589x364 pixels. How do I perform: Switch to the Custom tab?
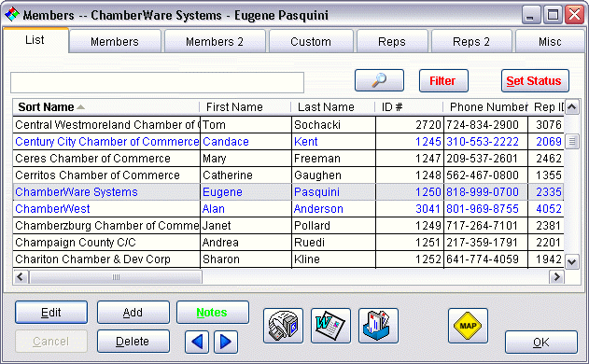tap(311, 41)
